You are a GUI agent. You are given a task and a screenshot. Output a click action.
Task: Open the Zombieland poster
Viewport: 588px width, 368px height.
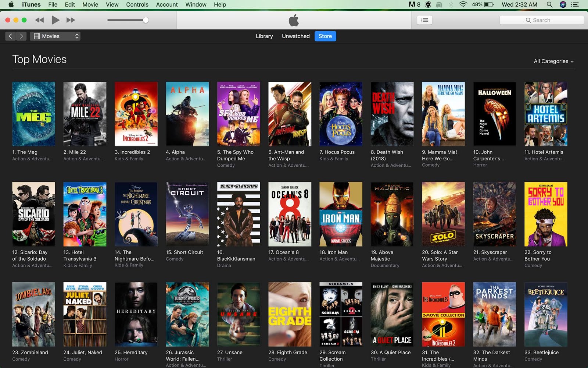pos(33,314)
